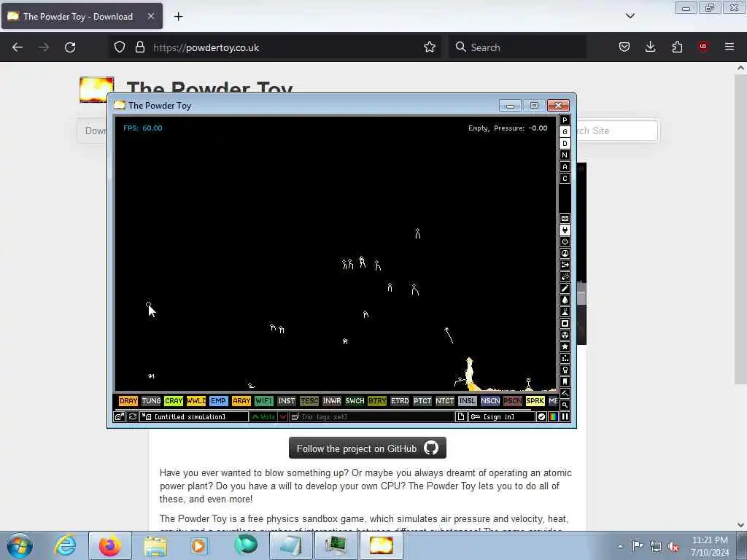Click the [no tags set] tags field

tap(371, 416)
